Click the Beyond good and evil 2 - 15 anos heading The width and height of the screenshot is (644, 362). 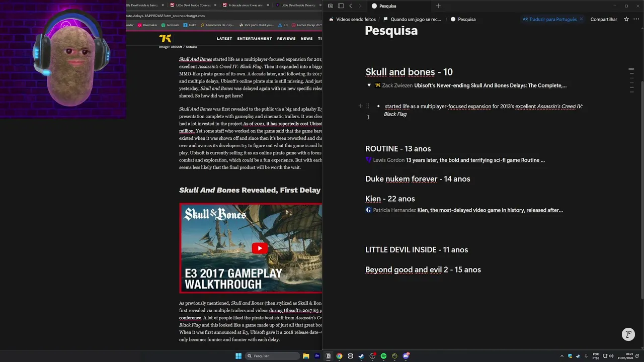pos(423,270)
